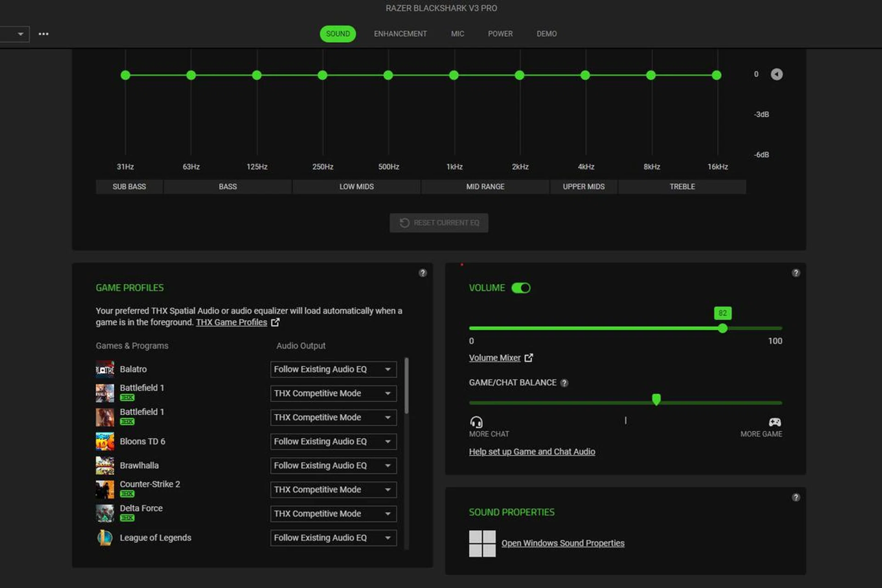
Task: Click the Volume panel help icon
Action: pos(796,273)
